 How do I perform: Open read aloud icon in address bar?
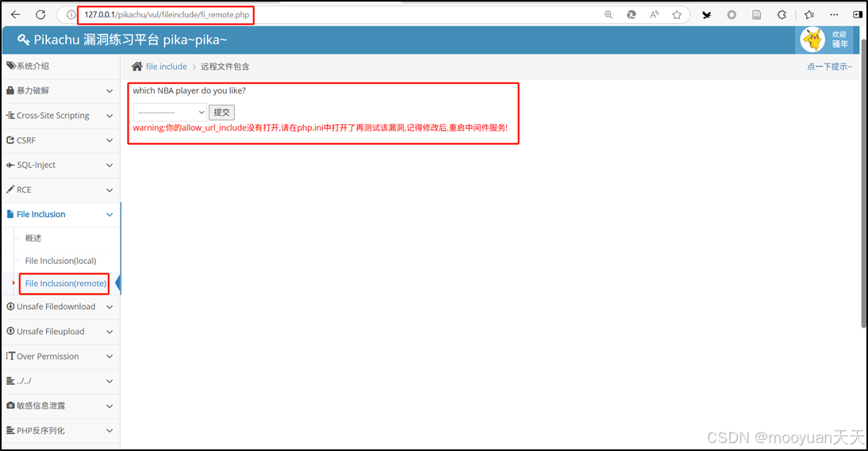654,15
